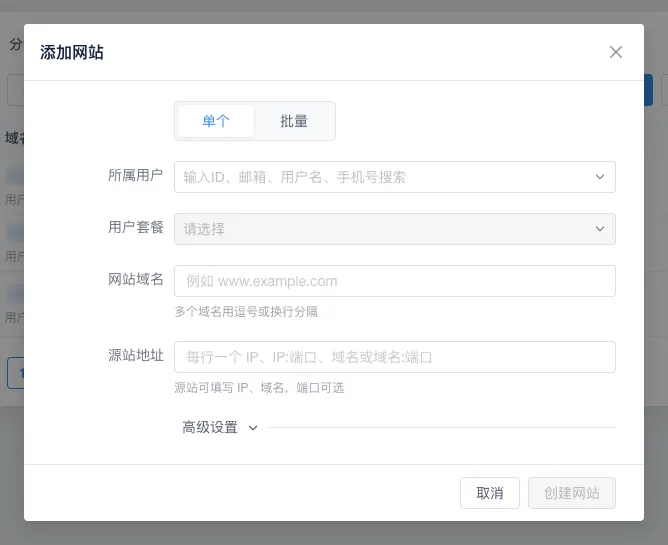Click the 创建网站 button

572,493
